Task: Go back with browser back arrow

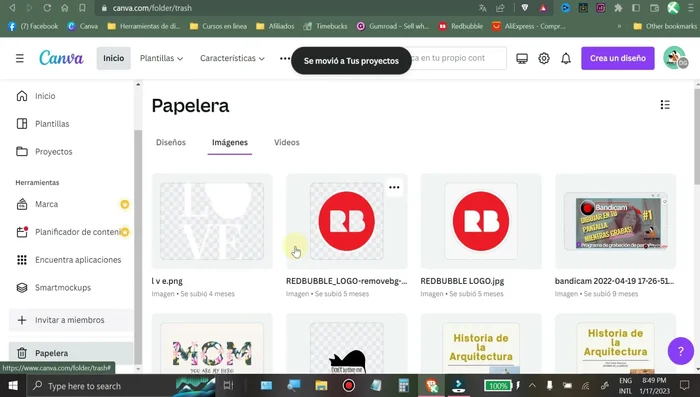Action: pos(12,8)
